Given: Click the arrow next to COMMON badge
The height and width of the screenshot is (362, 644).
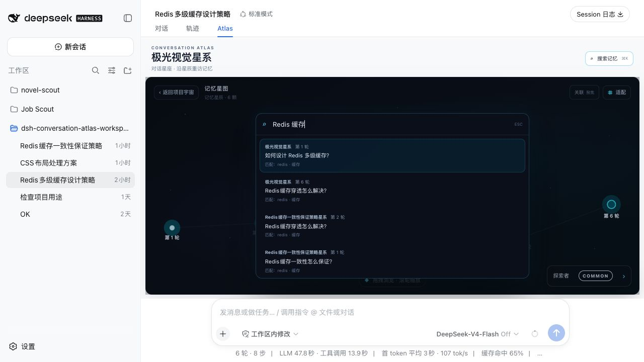Looking at the screenshot, I should (x=624, y=276).
